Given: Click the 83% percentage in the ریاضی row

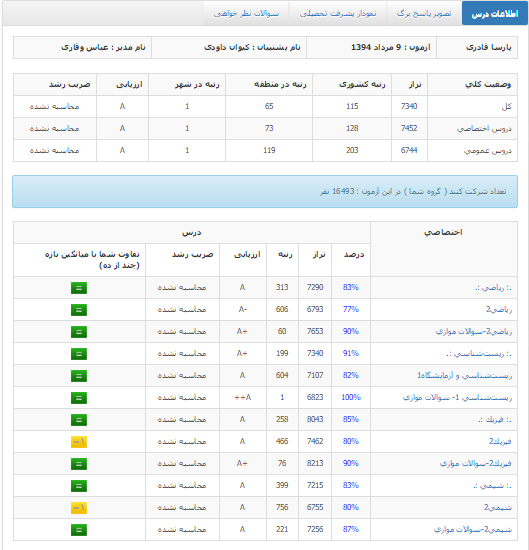Looking at the screenshot, I should click(x=351, y=288).
